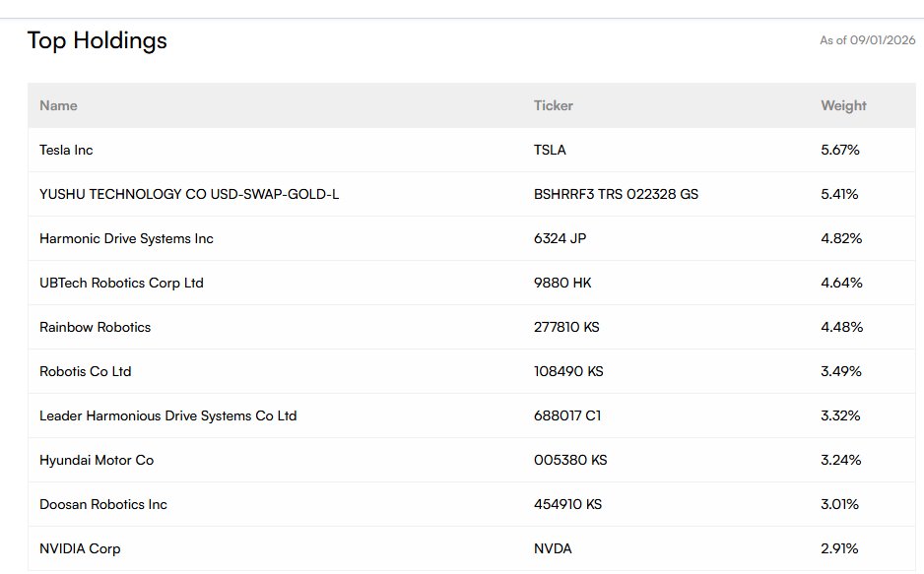This screenshot has height=574, width=924.
Task: Click the 108490 KS ticker
Action: point(568,371)
